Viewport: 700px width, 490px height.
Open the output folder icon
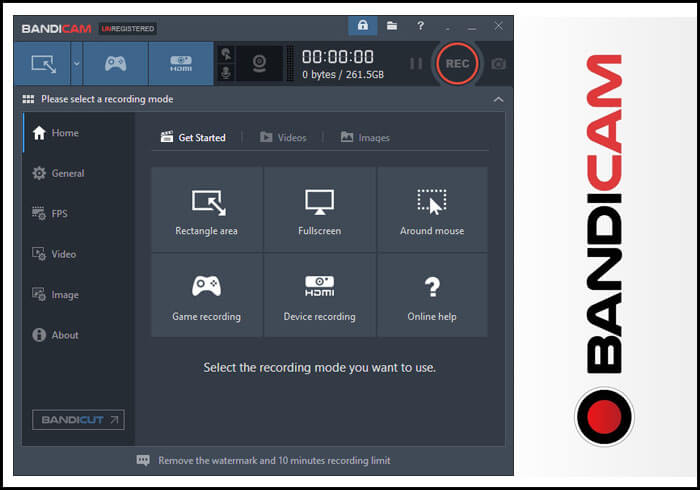click(392, 26)
